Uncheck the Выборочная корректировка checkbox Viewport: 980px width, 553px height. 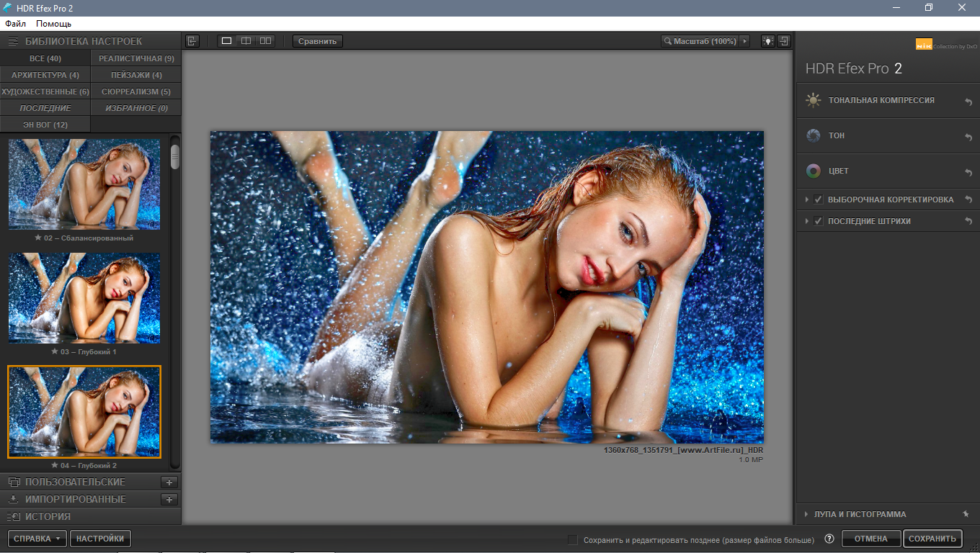(x=818, y=199)
